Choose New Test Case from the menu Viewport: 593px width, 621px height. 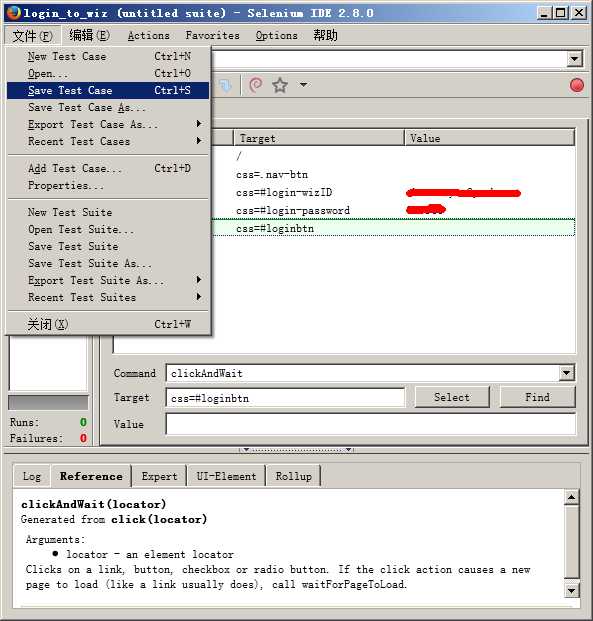(108, 56)
